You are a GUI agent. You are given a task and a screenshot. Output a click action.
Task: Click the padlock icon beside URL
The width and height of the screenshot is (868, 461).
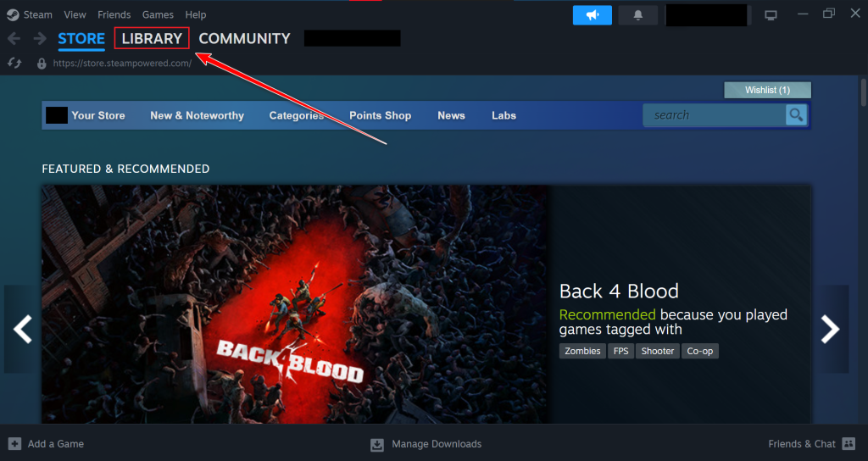[x=42, y=64]
